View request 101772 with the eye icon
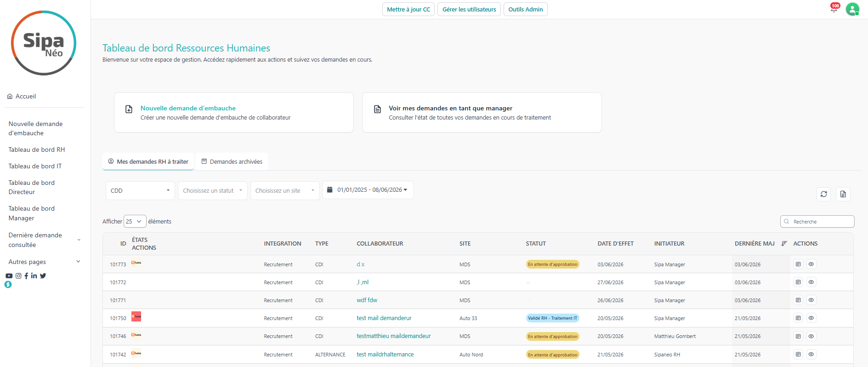868x367 pixels. (x=811, y=282)
